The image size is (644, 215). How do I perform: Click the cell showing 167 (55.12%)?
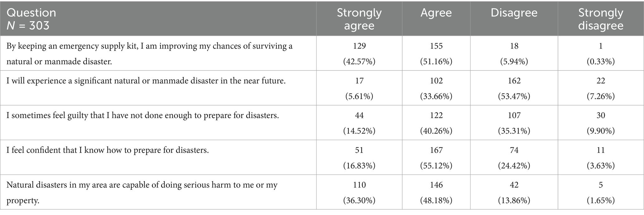pyautogui.click(x=436, y=157)
